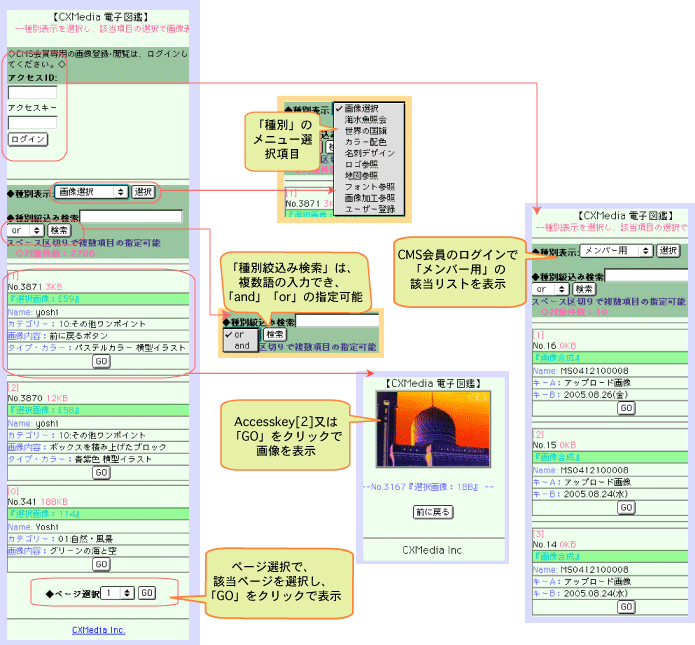Click 選択 button next to メンバー用 dropdown
Screen dimensions: 695x645
(x=668, y=250)
